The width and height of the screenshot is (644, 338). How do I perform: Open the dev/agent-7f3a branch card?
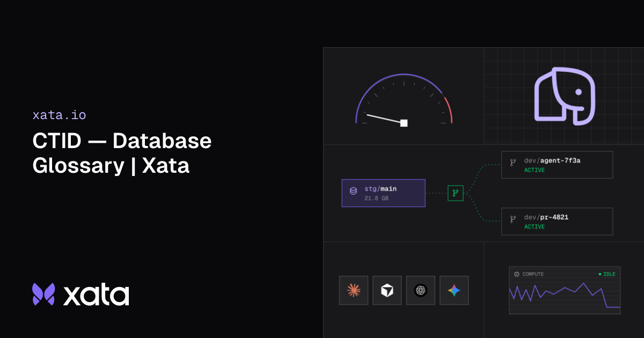click(x=557, y=165)
